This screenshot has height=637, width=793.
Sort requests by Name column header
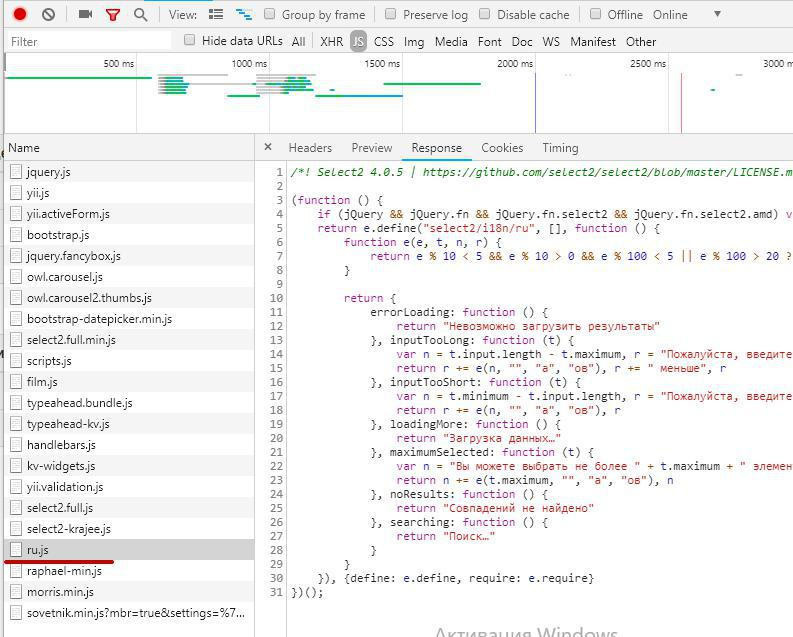129,148
